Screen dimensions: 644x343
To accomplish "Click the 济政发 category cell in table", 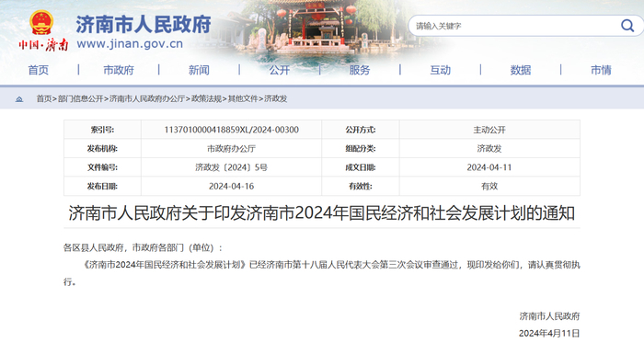I will (489, 149).
